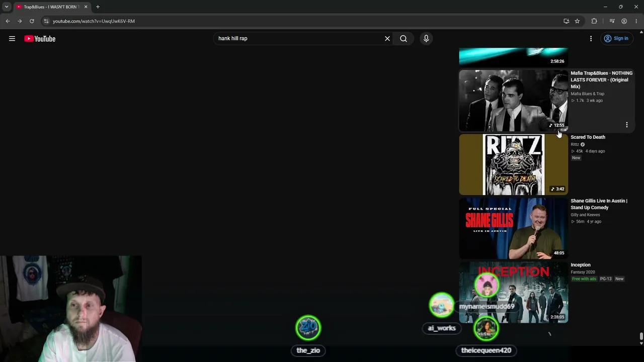Select the Trap&Blues browser tab
The image size is (644, 362).
[x=51, y=7]
